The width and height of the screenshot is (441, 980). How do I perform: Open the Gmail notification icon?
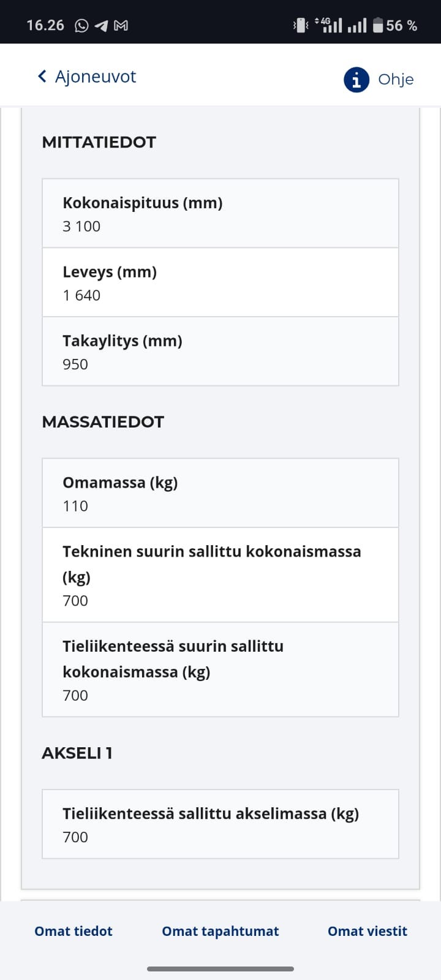(x=122, y=24)
